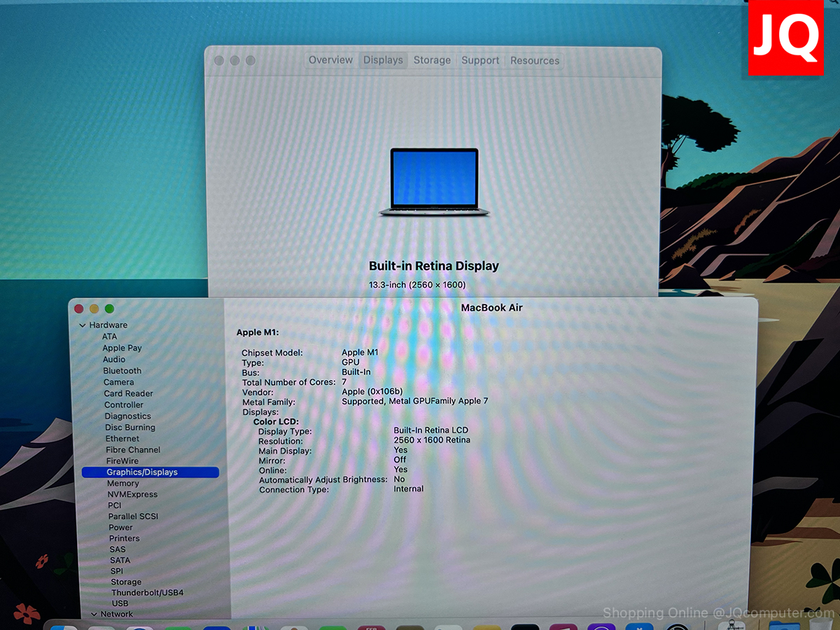Click 'Supported, Metal GPUFamily Apple 7' value
The image size is (840, 630).
tap(415, 401)
